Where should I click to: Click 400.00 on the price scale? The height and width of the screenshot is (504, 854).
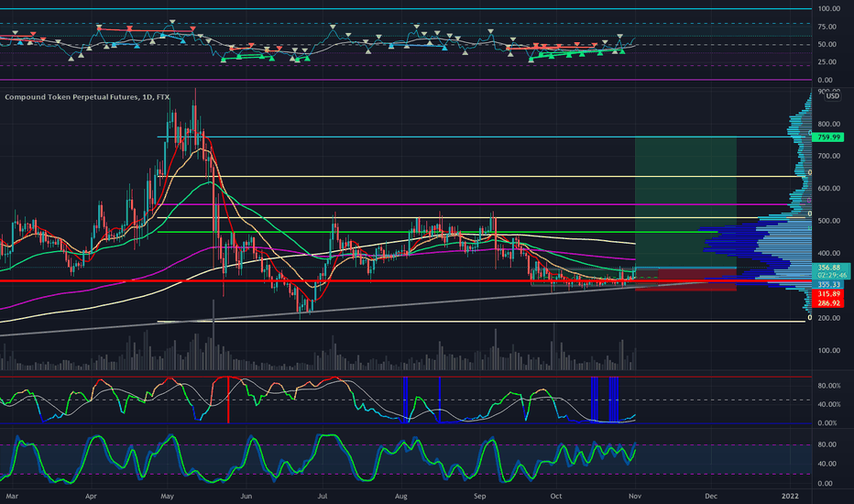[x=828, y=253]
